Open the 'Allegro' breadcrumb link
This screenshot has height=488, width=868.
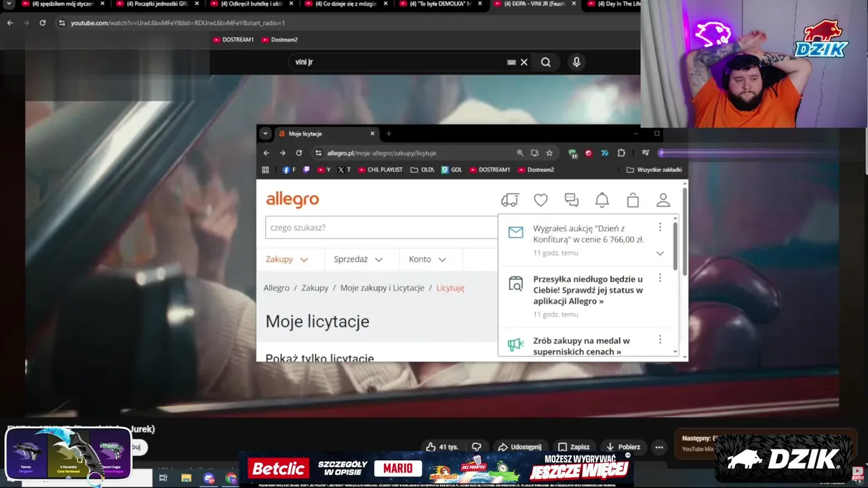tap(277, 288)
